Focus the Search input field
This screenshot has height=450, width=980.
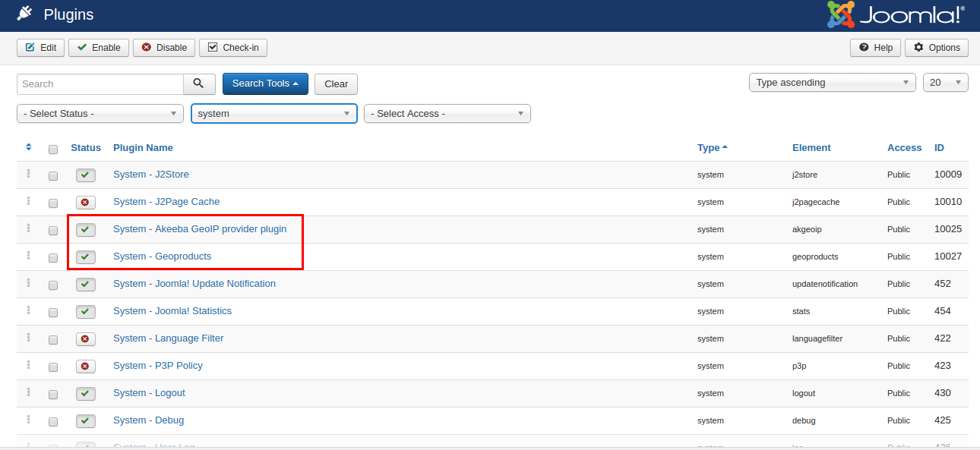[x=100, y=84]
